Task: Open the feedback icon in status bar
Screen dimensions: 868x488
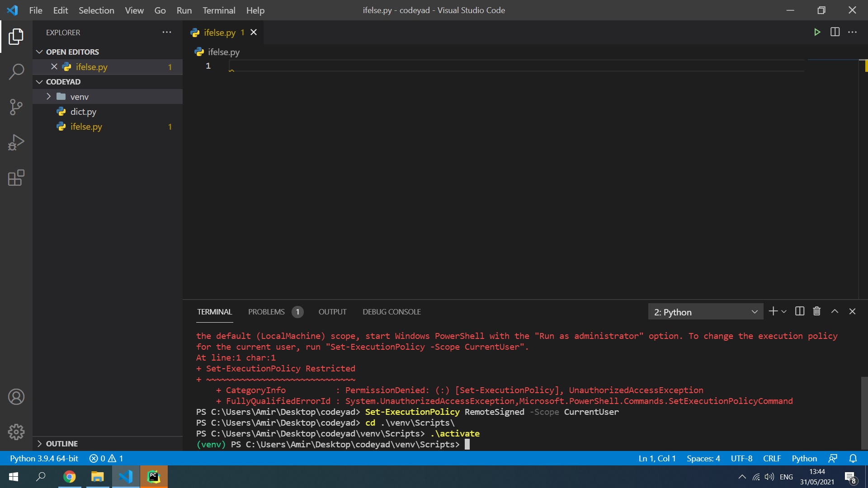Action: click(x=833, y=458)
